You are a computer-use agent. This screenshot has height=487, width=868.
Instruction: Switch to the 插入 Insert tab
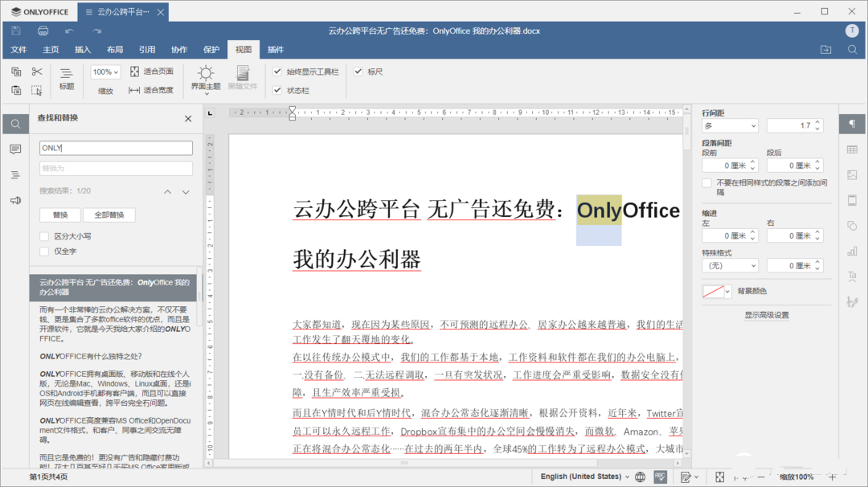pyautogui.click(x=83, y=50)
